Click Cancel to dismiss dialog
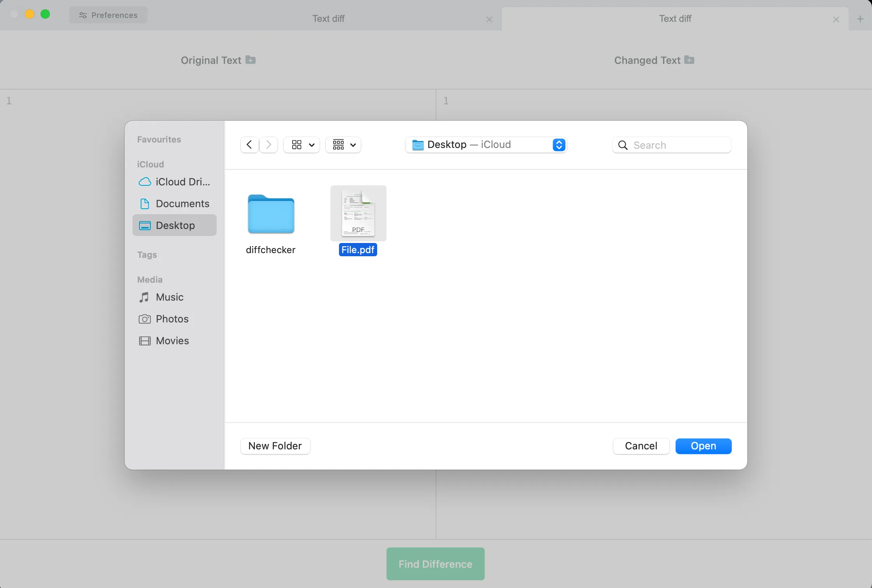 click(641, 446)
